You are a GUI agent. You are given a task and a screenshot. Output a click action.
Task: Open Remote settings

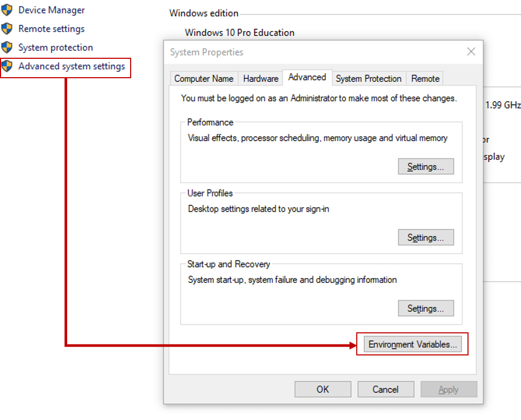(x=51, y=28)
